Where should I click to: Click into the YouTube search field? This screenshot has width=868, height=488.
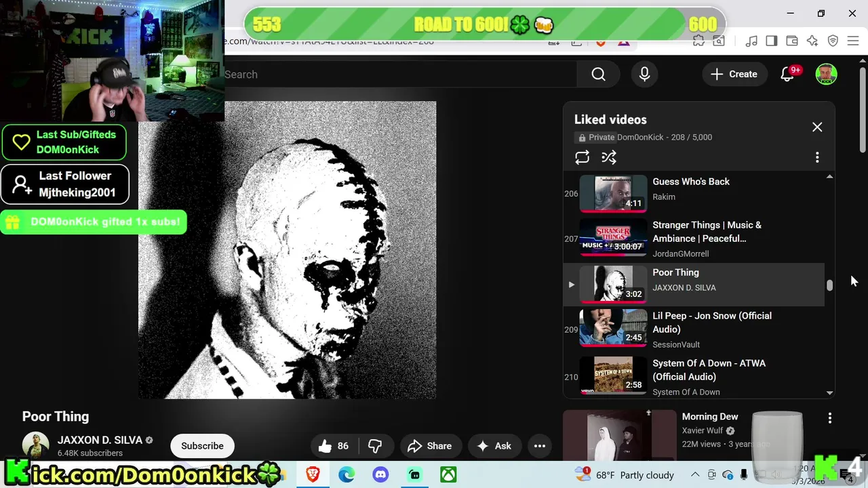[400, 75]
